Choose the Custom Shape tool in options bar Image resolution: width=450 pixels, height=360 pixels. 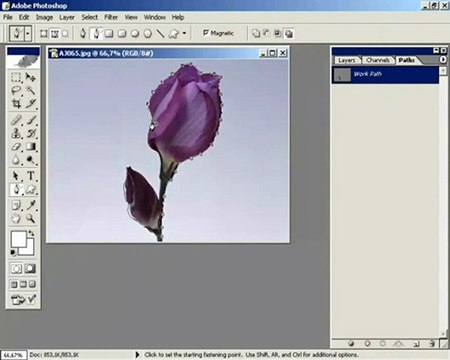[173, 34]
